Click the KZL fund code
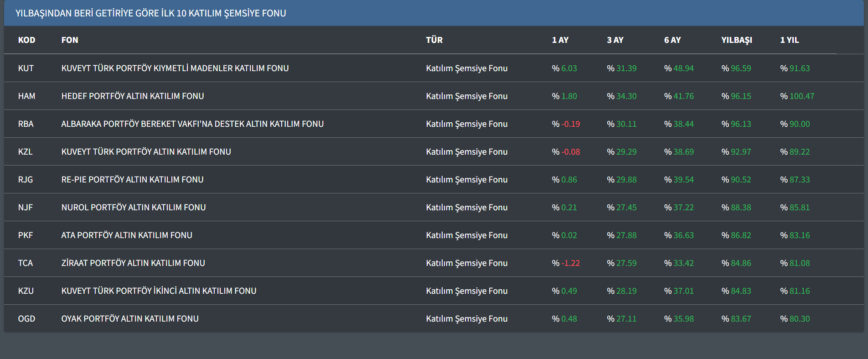 26,152
